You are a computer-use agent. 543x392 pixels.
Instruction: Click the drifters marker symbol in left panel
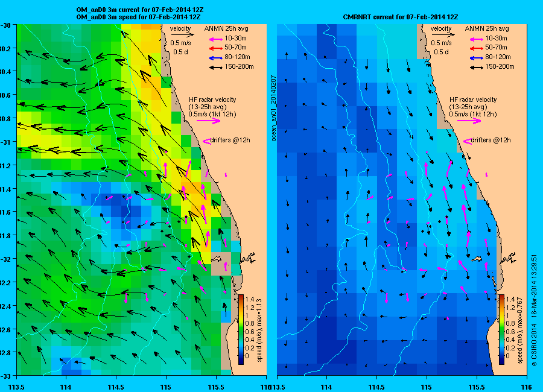206,141
